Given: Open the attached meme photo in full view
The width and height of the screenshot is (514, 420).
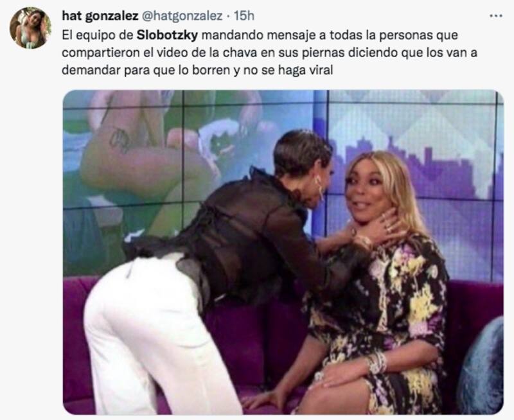Looking at the screenshot, I should click(283, 252).
